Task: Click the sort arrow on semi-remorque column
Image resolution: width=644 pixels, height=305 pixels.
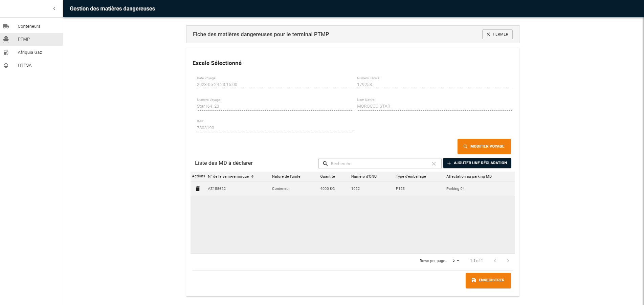Action: (252, 177)
